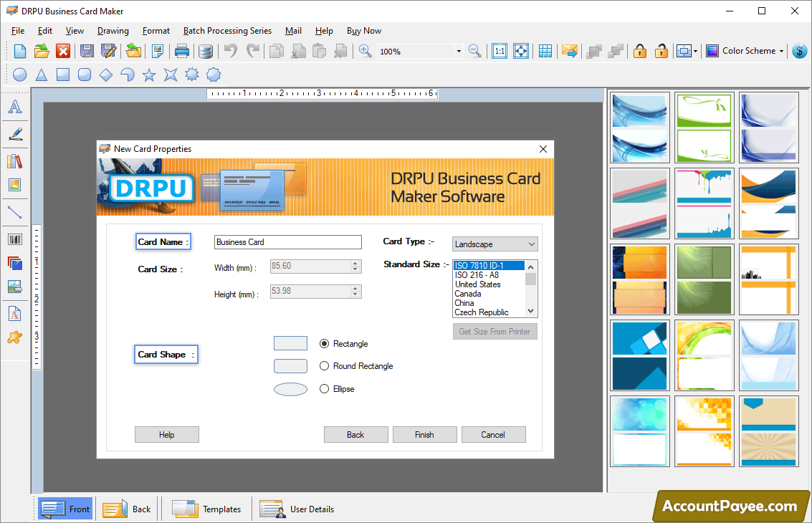
Task: Open the Edit menu
Action: [x=45, y=31]
